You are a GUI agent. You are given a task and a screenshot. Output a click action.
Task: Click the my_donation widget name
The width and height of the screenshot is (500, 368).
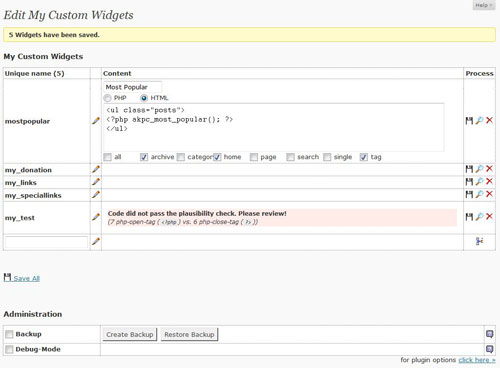[x=28, y=170]
